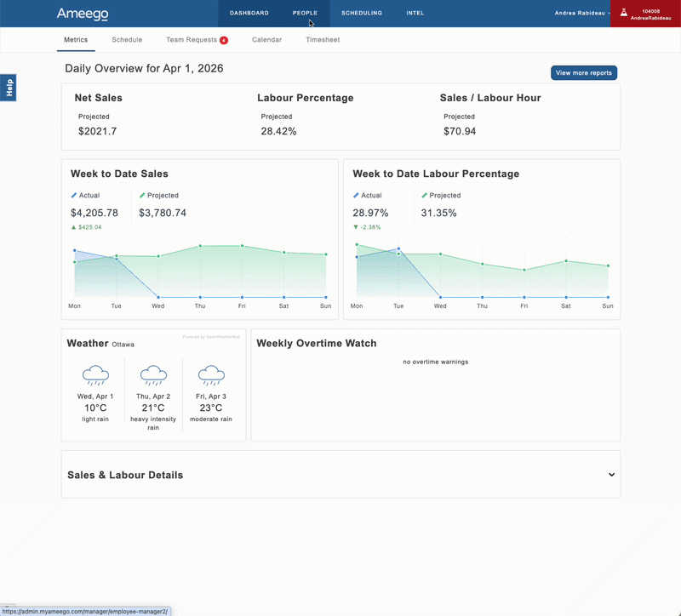The image size is (681, 616).
Task: Switch to the Timesheet tab
Action: (x=323, y=39)
